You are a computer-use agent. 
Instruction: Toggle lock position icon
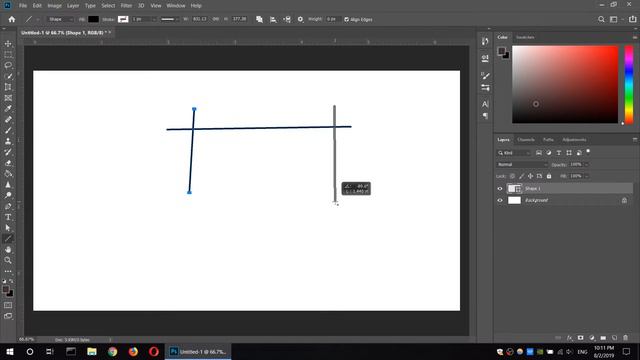[530, 176]
